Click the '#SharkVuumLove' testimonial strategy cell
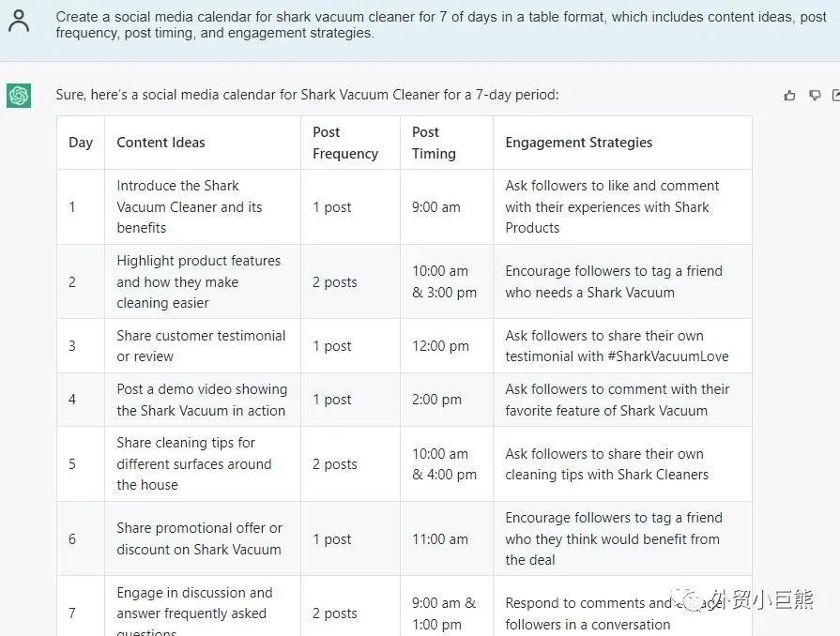Screen dimensions: 840x636 tap(617, 346)
